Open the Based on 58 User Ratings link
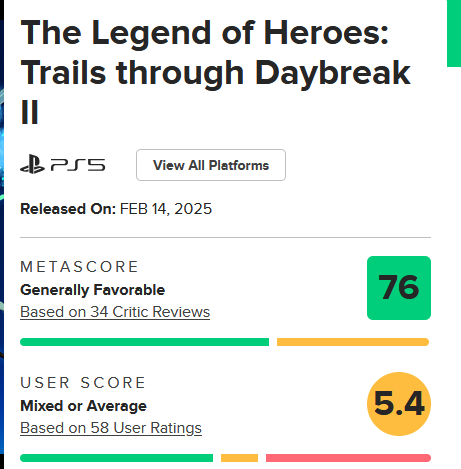 pos(111,428)
